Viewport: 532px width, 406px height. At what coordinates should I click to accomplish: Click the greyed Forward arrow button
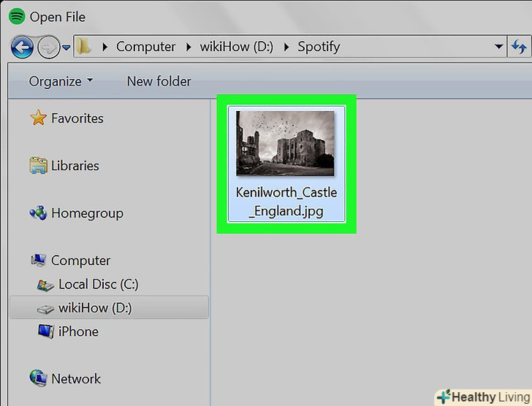point(48,47)
